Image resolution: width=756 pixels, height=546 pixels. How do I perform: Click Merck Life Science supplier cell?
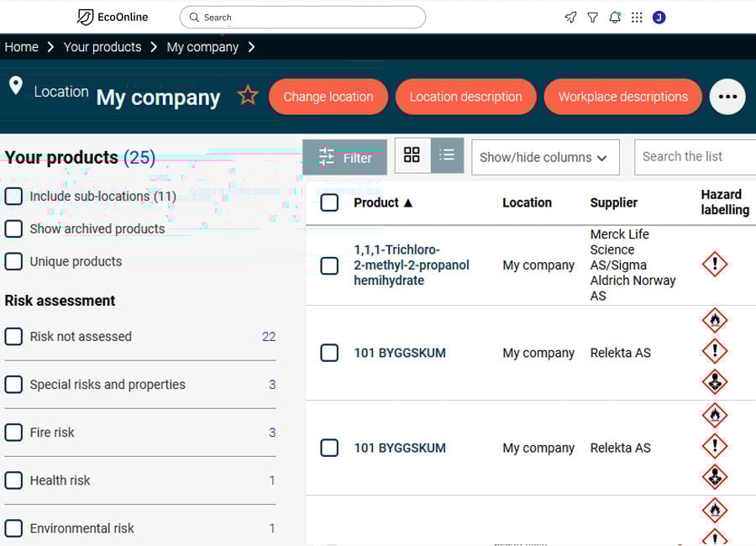[x=633, y=265]
